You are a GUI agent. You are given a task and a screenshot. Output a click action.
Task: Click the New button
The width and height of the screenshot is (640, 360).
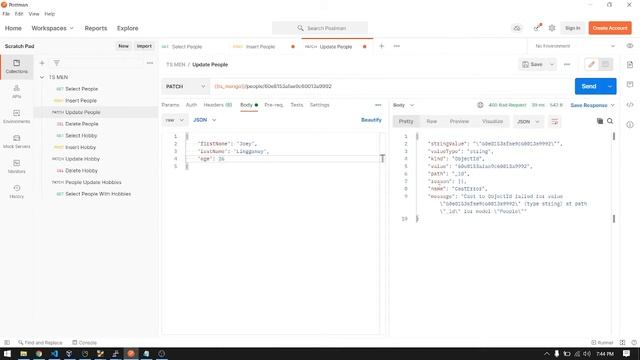tap(123, 46)
